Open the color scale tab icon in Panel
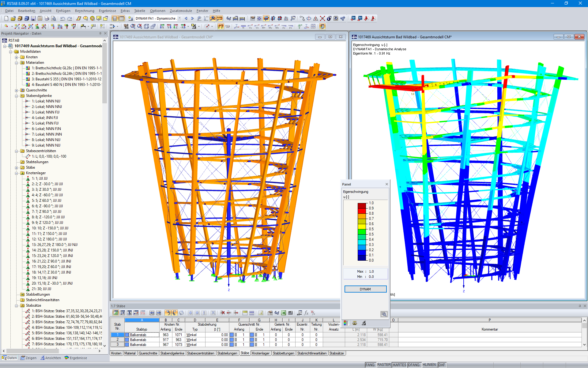The height and width of the screenshot is (368, 588). tap(346, 323)
